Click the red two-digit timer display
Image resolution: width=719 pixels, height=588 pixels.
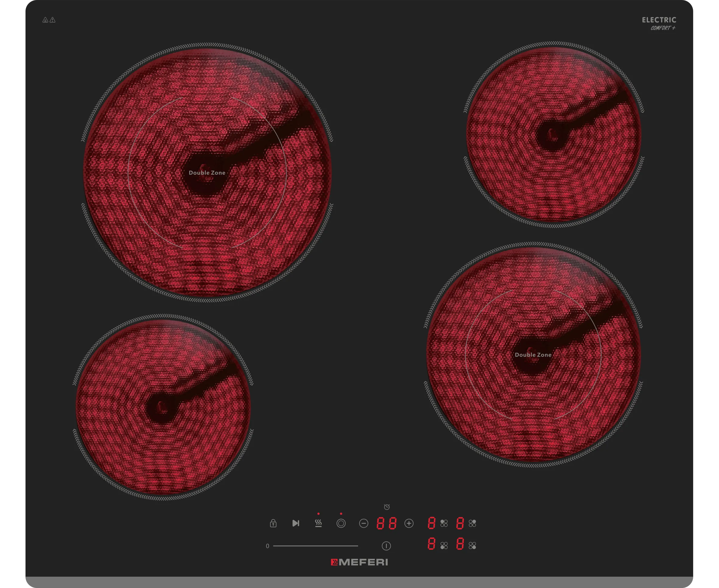click(386, 524)
